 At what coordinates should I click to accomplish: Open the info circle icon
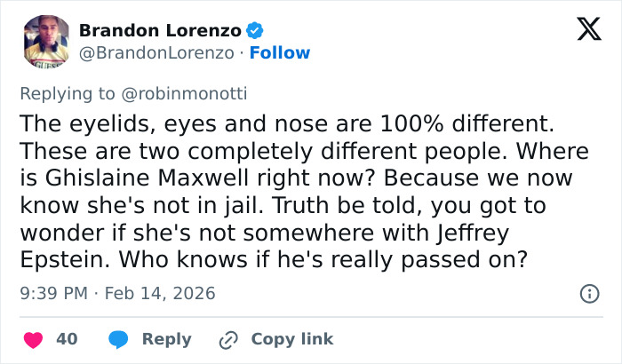click(x=588, y=293)
